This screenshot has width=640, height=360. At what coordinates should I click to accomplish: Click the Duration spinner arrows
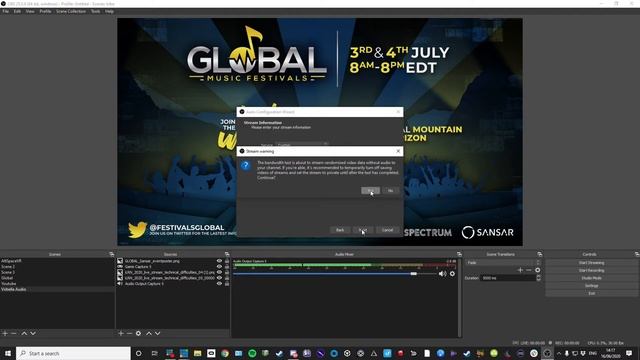point(538,278)
